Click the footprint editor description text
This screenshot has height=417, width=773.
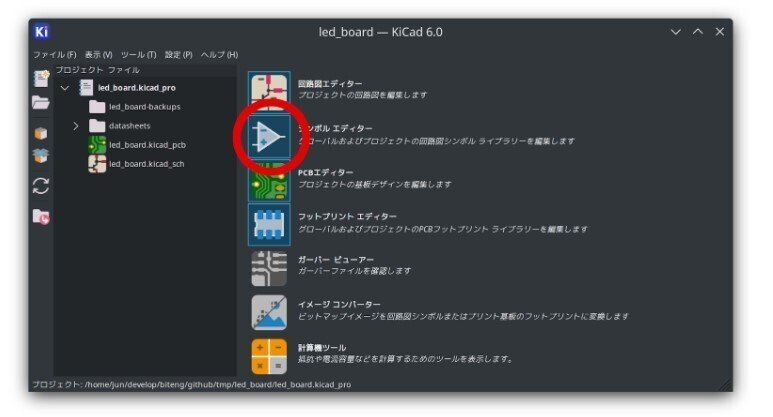(443, 229)
